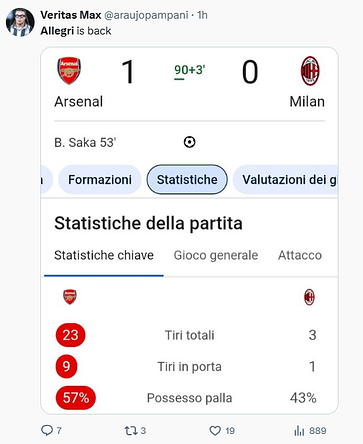
Task: Click the @araujopampani handle
Action: [146, 15]
